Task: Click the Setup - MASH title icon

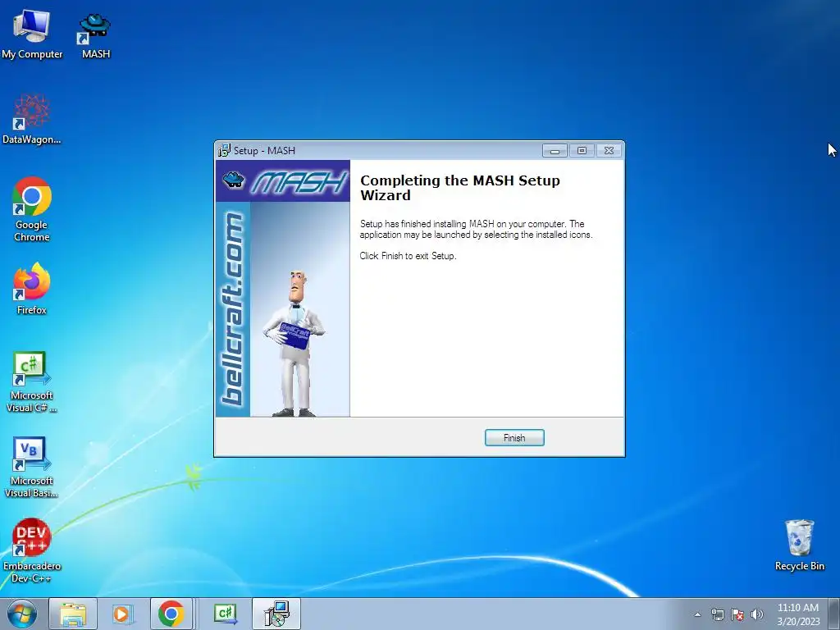Action: click(x=224, y=151)
